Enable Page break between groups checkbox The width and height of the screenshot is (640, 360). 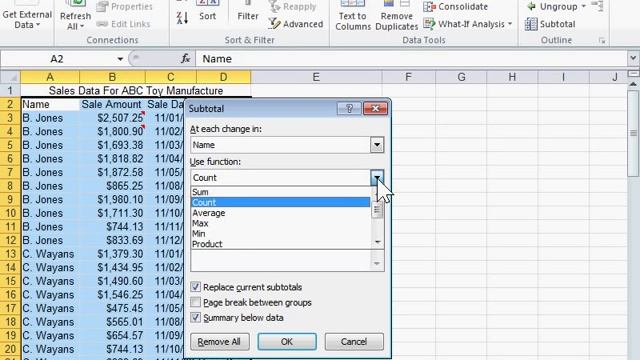[196, 302]
